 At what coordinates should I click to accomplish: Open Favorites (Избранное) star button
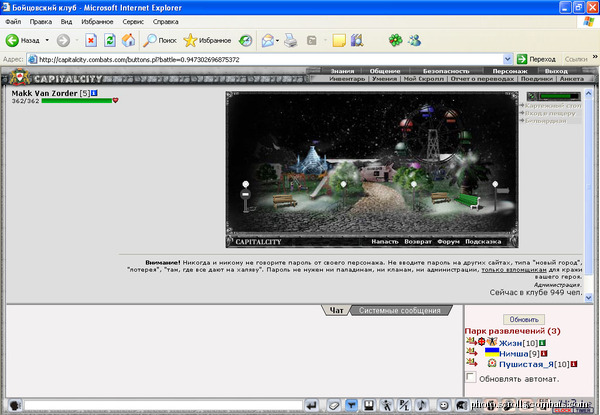pyautogui.click(x=207, y=40)
